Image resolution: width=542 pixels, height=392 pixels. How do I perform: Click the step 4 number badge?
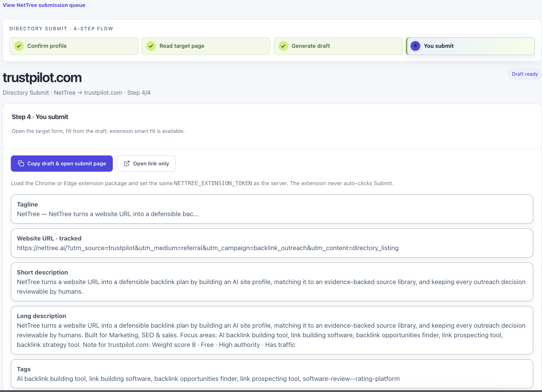coord(415,46)
